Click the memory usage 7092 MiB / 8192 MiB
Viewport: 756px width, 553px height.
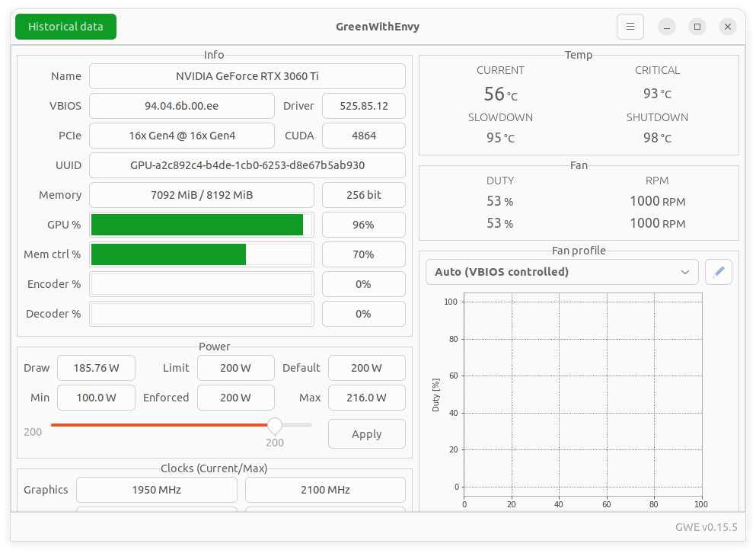(x=202, y=195)
